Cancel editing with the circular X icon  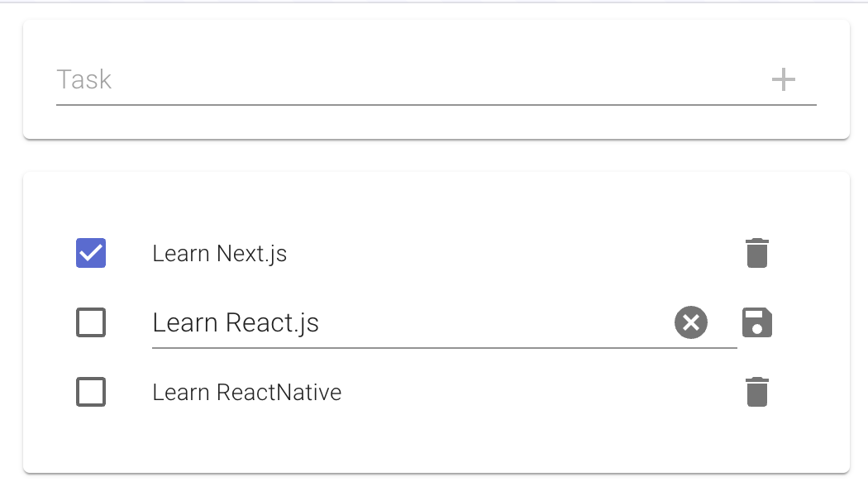(x=691, y=322)
